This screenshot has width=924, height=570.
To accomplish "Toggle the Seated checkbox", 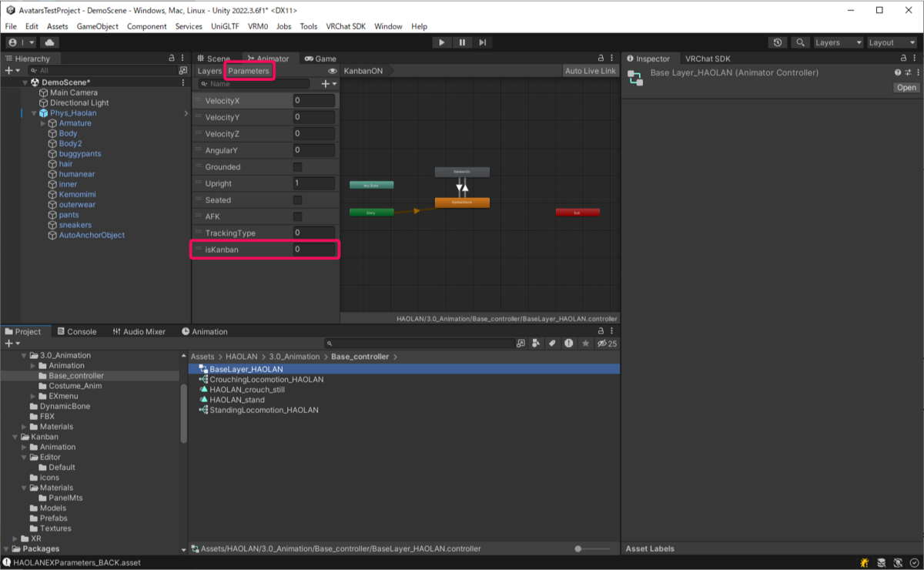I will [297, 200].
